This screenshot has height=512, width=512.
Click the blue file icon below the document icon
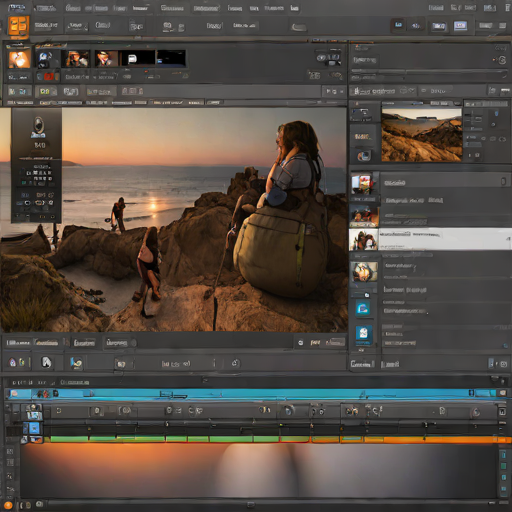click(x=363, y=334)
